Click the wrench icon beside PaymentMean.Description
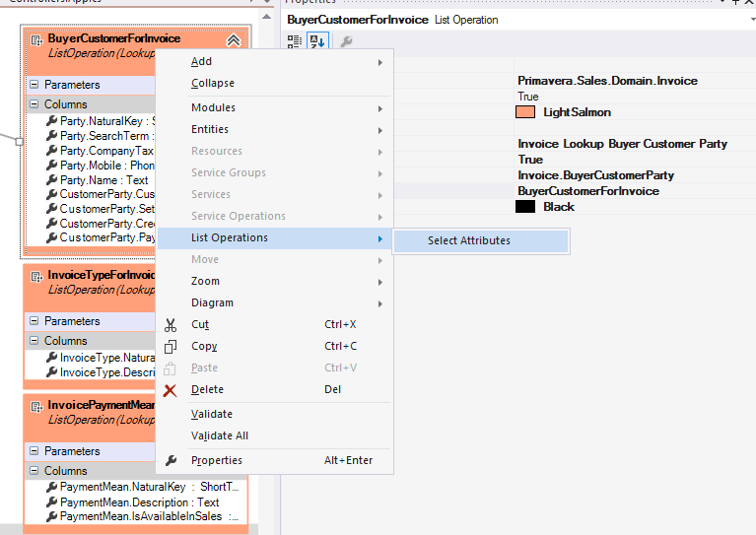756x535 pixels. click(51, 502)
